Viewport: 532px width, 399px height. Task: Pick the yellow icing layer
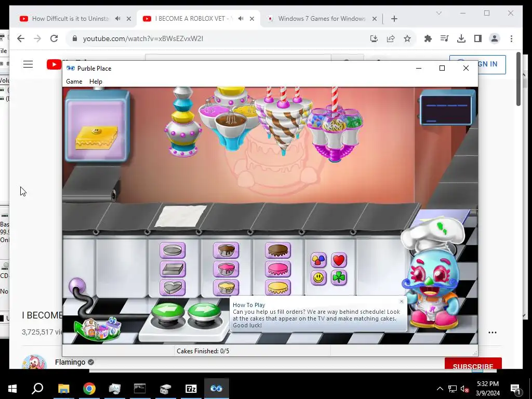[278, 288]
